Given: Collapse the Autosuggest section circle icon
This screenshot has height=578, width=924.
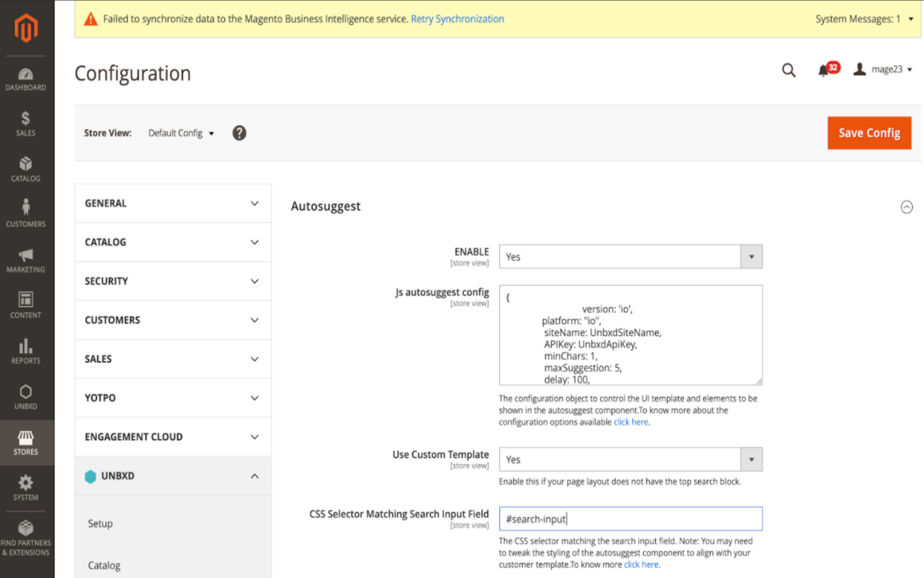Looking at the screenshot, I should coord(907,207).
